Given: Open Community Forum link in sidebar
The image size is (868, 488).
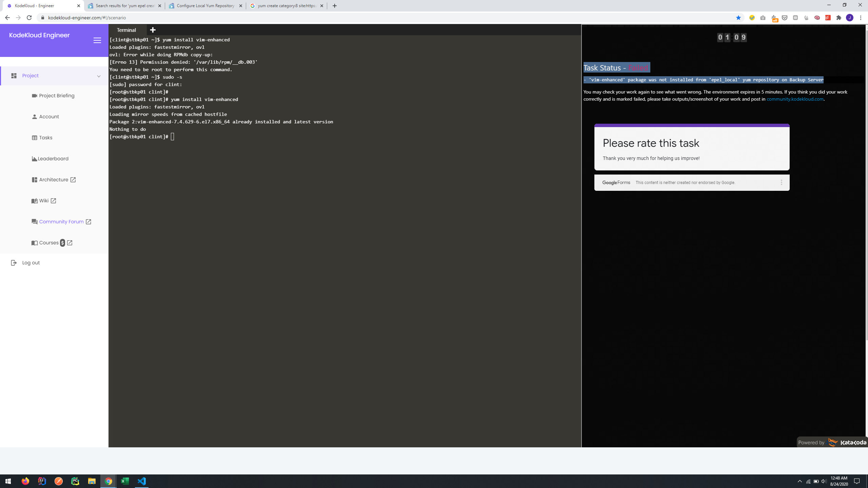Looking at the screenshot, I should 61,222.
